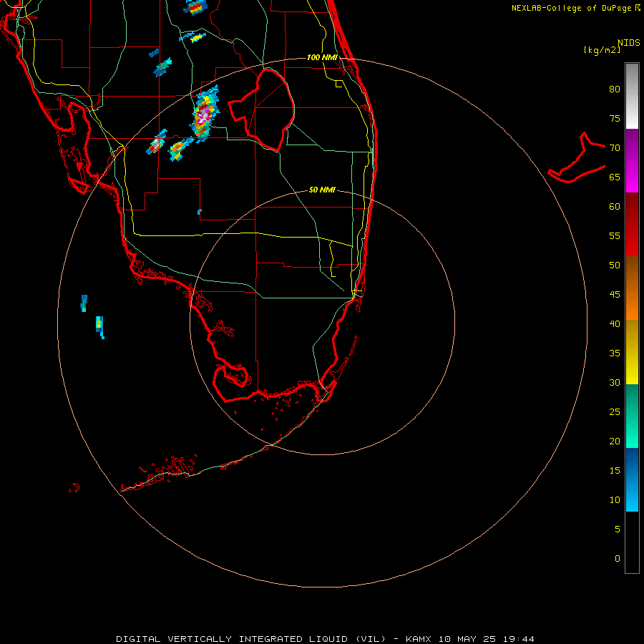
Task: Click the blue segment of the color bar
Action: tap(632, 479)
